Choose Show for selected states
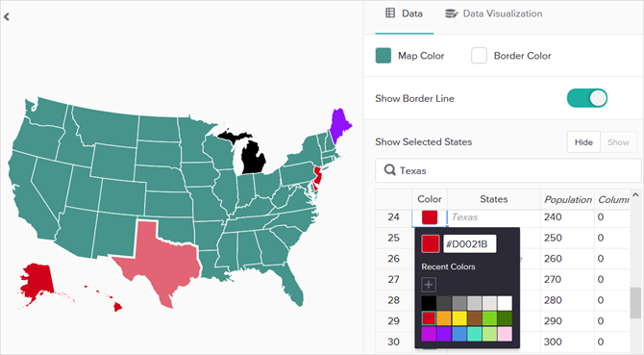The width and height of the screenshot is (644, 355). click(618, 142)
